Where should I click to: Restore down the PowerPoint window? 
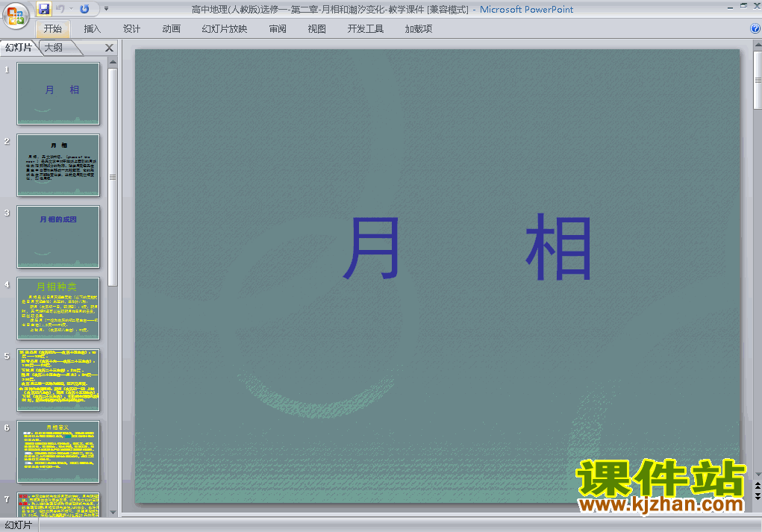tap(743, 6)
